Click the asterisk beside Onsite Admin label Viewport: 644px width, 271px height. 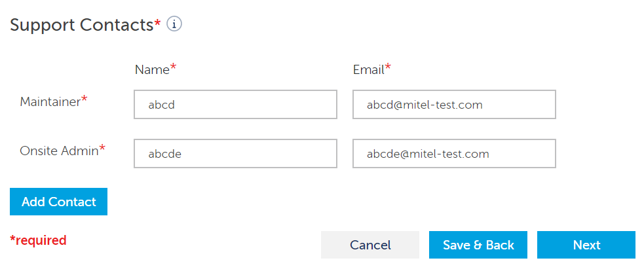coord(102,149)
